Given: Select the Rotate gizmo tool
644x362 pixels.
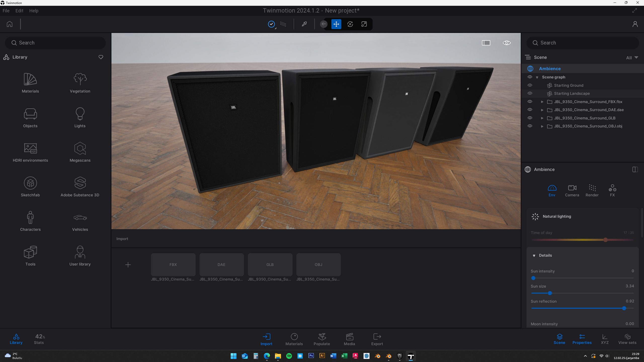Looking at the screenshot, I should pyautogui.click(x=350, y=24).
